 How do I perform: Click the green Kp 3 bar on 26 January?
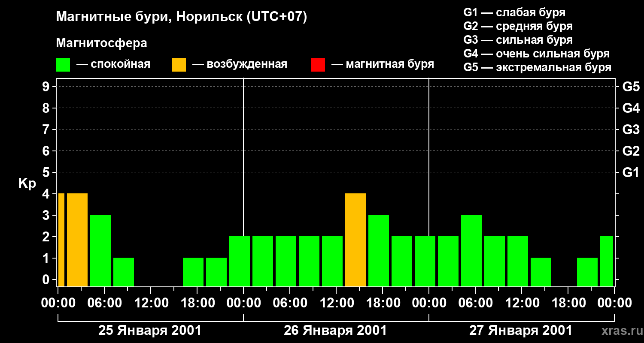pos(379,250)
